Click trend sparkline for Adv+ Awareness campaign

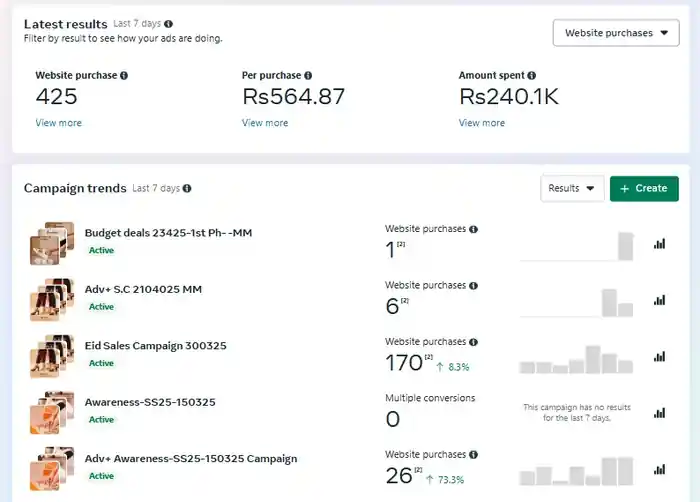[x=576, y=471]
